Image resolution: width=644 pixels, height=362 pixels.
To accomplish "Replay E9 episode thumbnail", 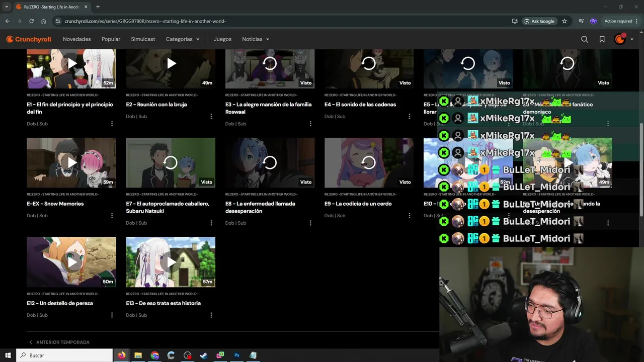I will click(x=369, y=163).
